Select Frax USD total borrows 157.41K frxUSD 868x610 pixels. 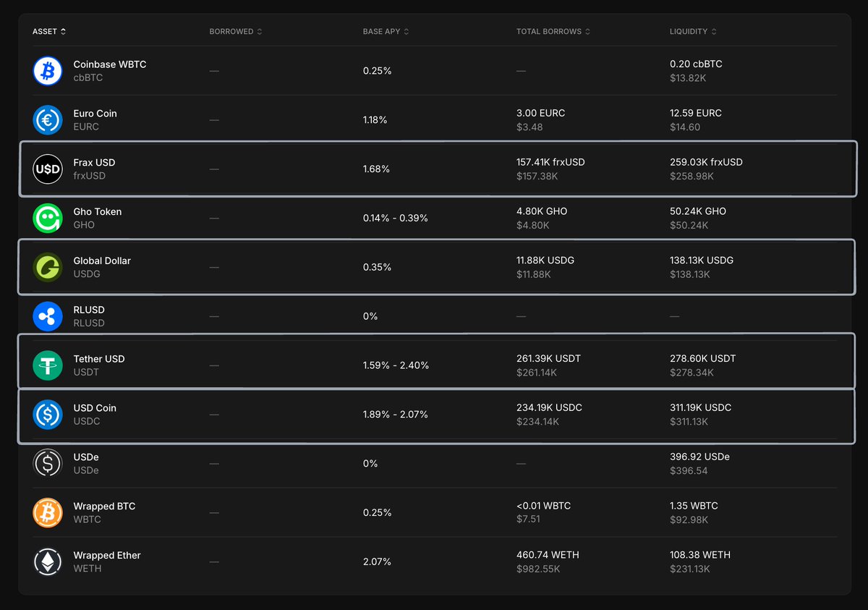point(550,162)
